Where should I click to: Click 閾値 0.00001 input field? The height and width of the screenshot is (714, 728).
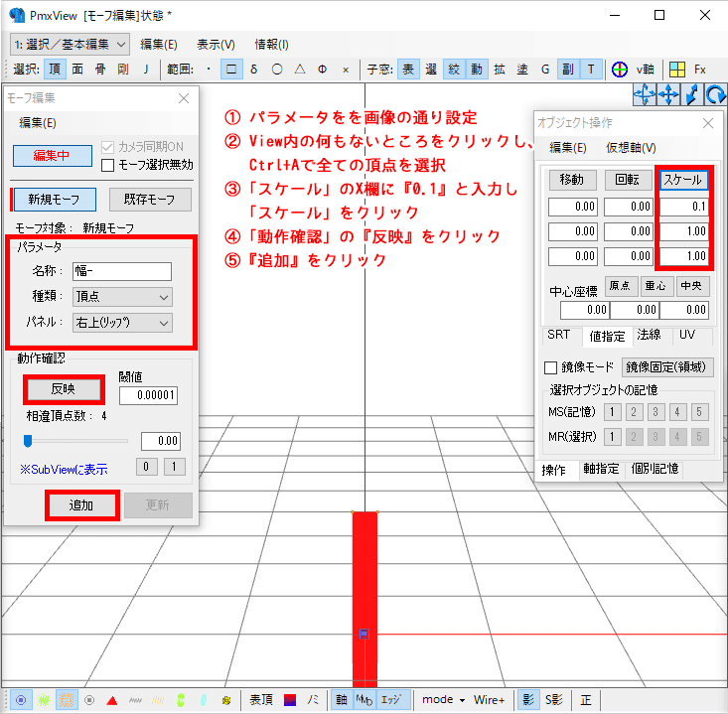click(149, 395)
